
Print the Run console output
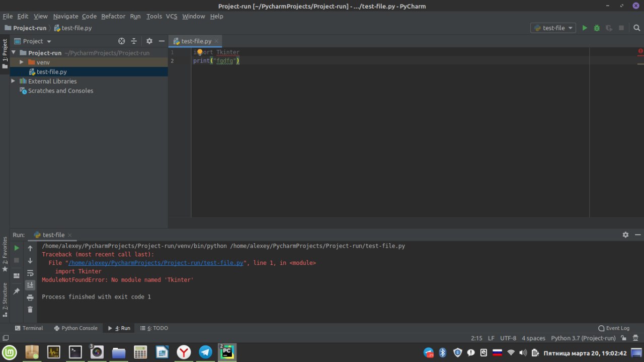(30, 298)
